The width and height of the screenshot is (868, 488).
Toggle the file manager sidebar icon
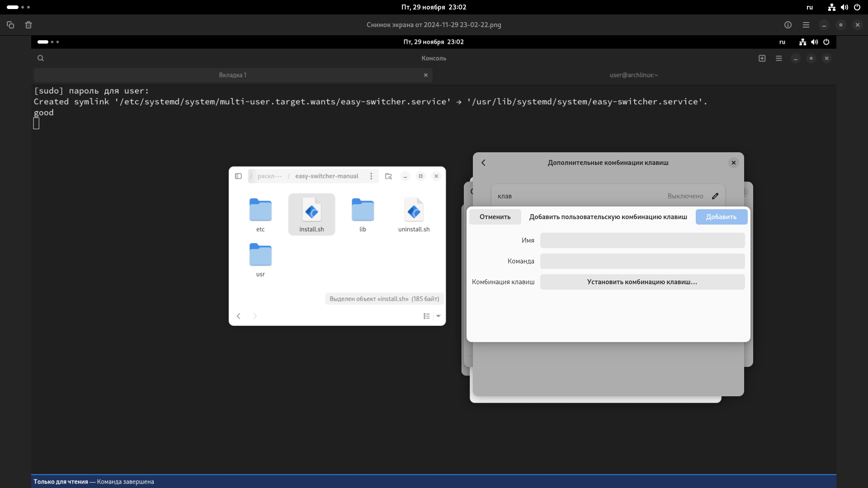pos(238,176)
